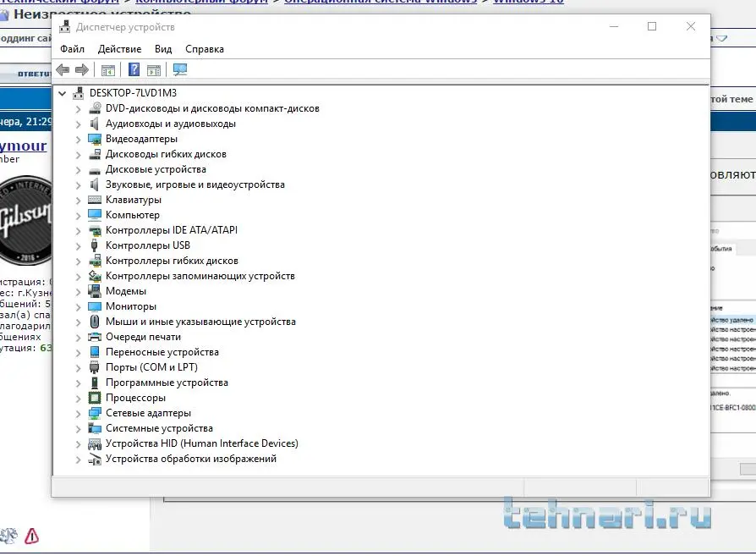Image resolution: width=756 pixels, height=556 pixels.
Task: Open the Действие menu
Action: pyautogui.click(x=119, y=49)
